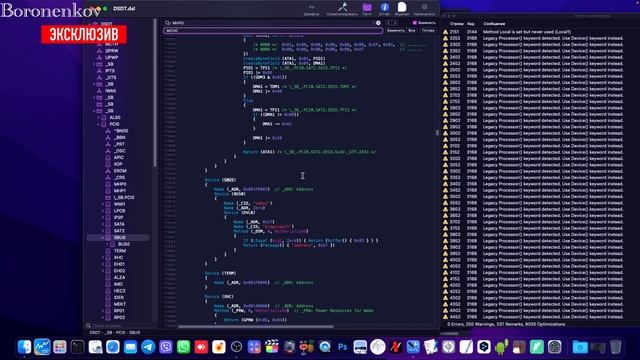Show Summary via the blue info toolbar icon
Image resolution: width=640 pixels, height=360 pixels.
(x=384, y=7)
